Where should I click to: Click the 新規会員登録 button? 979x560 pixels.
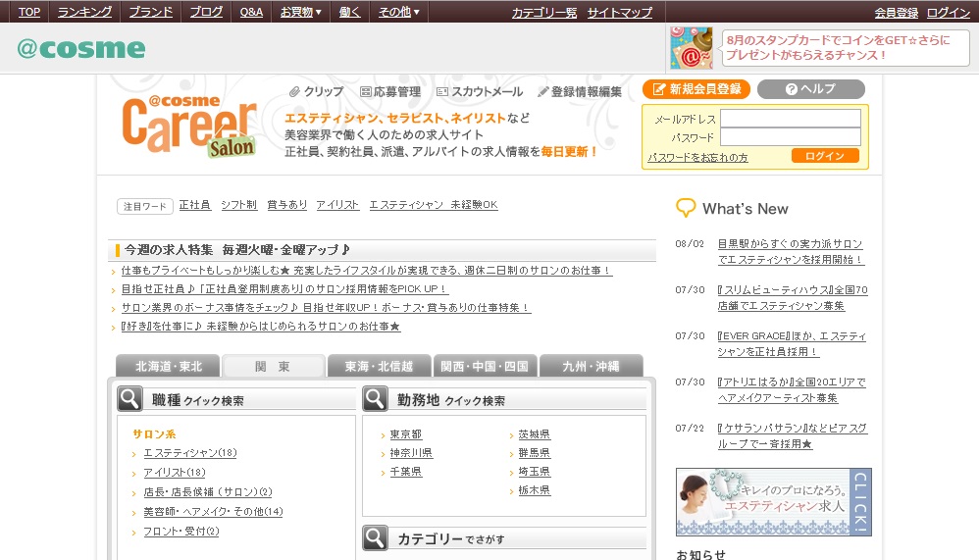point(696,89)
